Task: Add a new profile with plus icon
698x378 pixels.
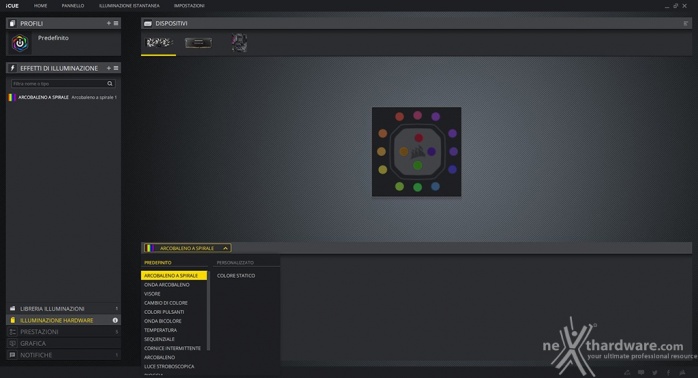Action: point(109,23)
